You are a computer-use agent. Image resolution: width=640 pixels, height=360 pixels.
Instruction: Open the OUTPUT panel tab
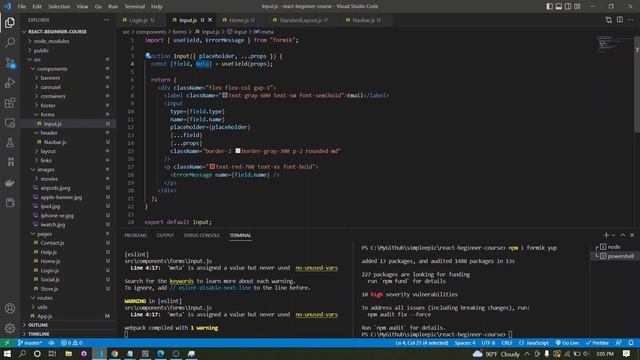point(165,236)
